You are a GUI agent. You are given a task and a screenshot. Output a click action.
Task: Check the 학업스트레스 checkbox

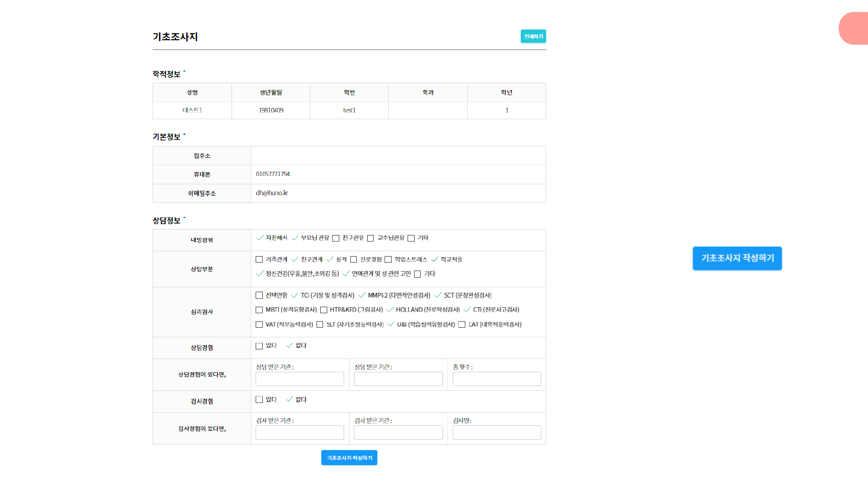pyautogui.click(x=388, y=259)
